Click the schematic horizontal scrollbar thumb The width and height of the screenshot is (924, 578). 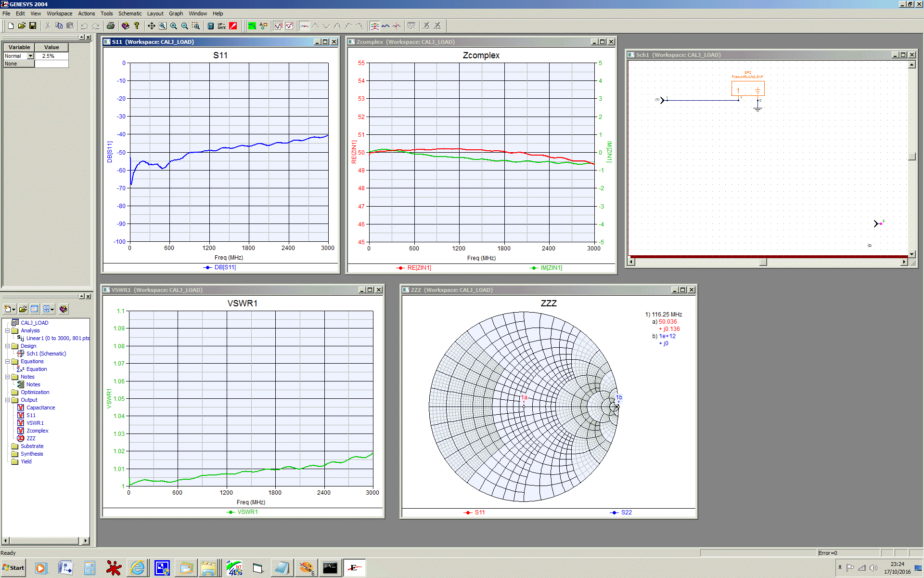[763, 262]
